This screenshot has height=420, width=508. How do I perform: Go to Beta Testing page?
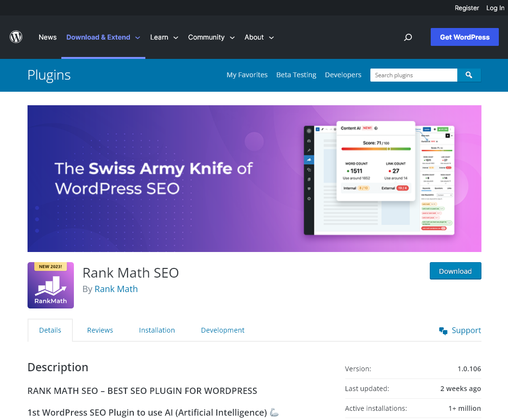(x=296, y=75)
